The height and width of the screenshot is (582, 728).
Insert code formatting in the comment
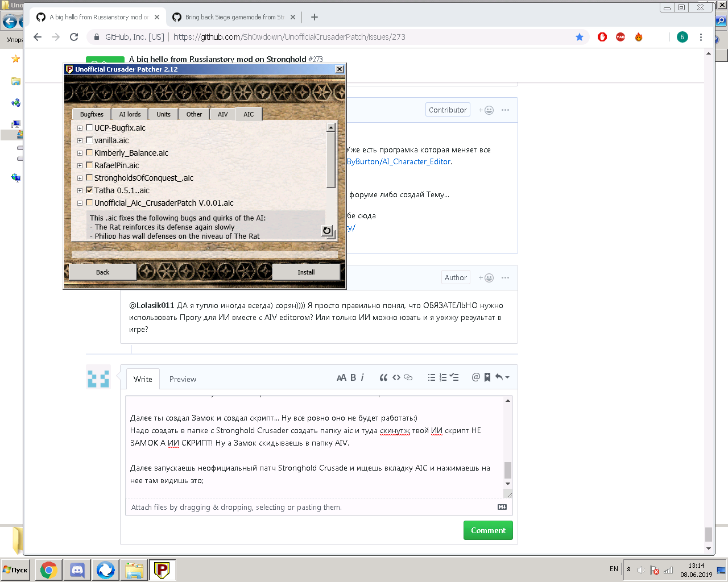(396, 377)
